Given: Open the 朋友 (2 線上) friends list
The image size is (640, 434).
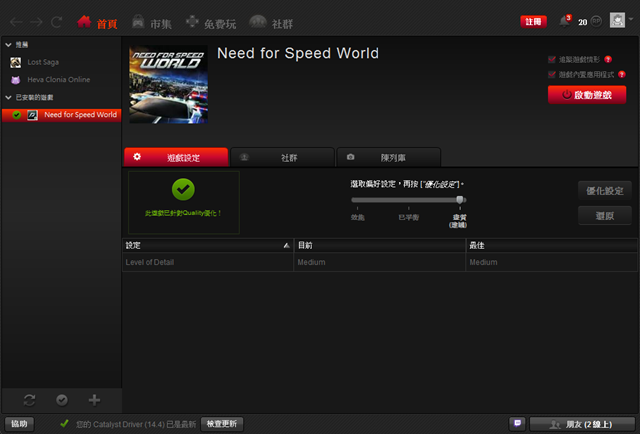Looking at the screenshot, I should coord(582,424).
